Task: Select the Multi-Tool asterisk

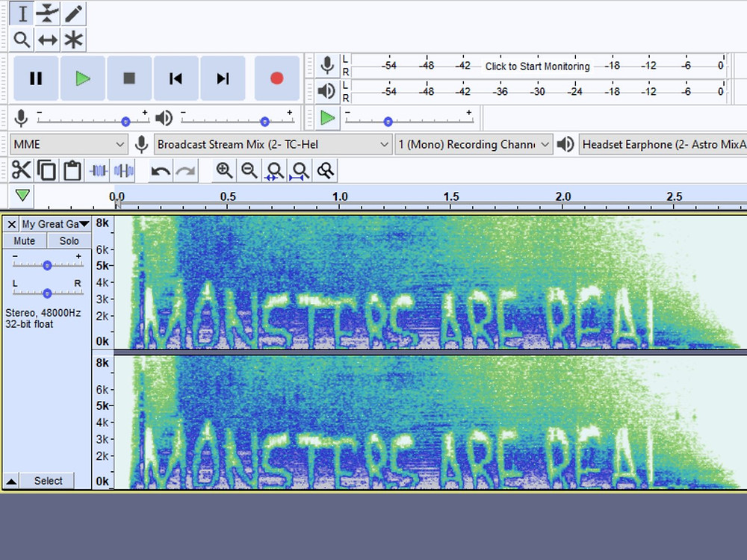Action: coord(73,40)
